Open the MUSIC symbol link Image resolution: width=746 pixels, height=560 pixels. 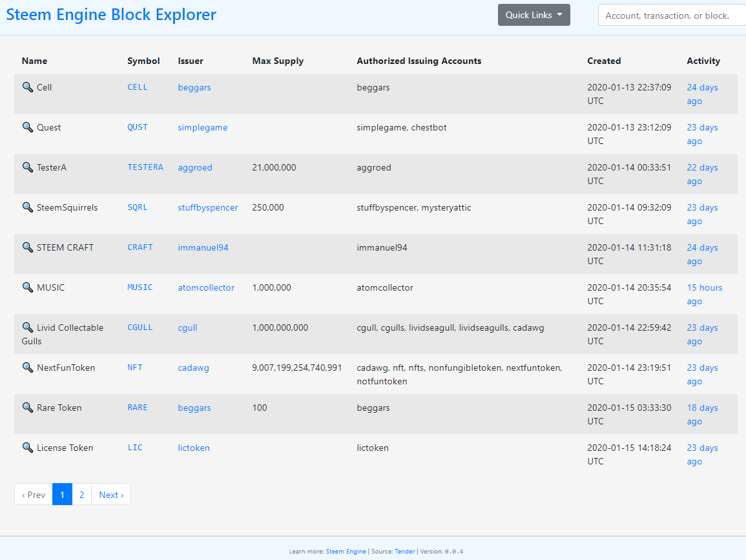140,287
